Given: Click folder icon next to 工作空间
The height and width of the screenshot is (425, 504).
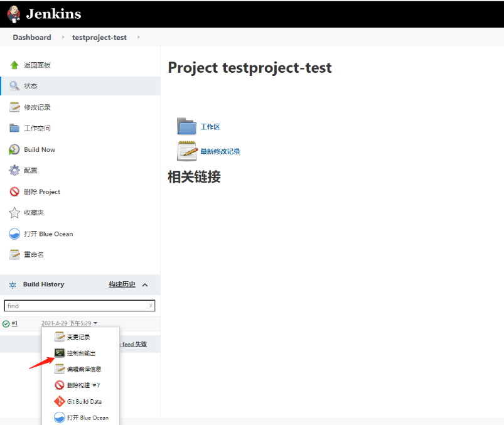Looking at the screenshot, I should coord(14,128).
